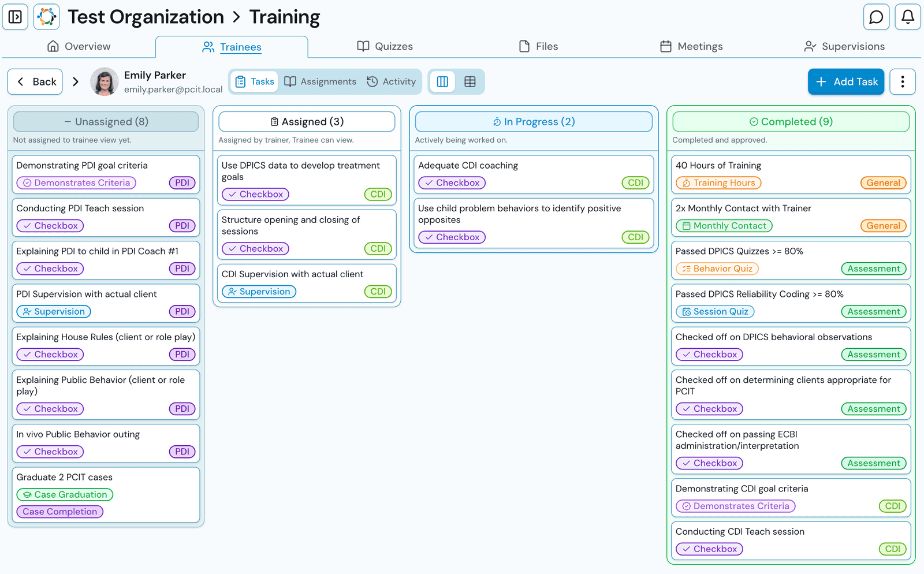The width and height of the screenshot is (924, 574).
Task: Click the Training Hours tag
Action: (x=718, y=183)
